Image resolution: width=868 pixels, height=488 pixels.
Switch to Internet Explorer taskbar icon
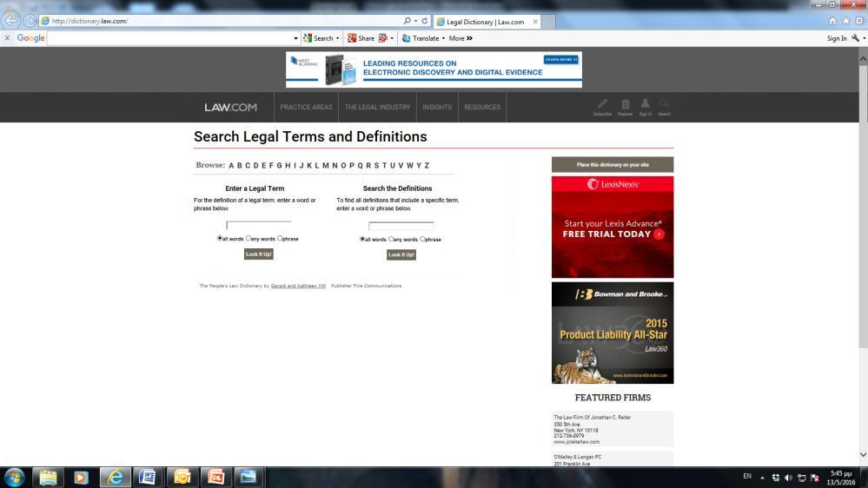[116, 477]
